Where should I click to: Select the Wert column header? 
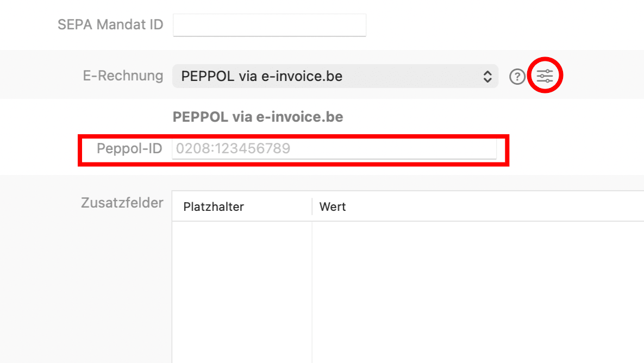click(x=333, y=206)
